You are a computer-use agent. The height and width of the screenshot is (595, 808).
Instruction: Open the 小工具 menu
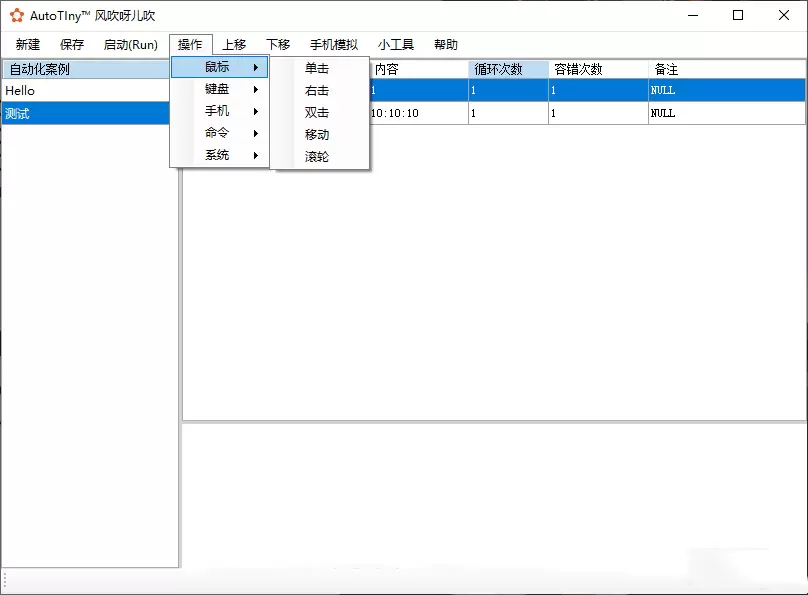(396, 45)
